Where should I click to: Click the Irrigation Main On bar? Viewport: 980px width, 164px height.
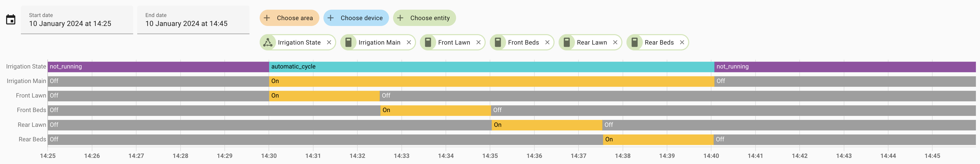(491, 81)
